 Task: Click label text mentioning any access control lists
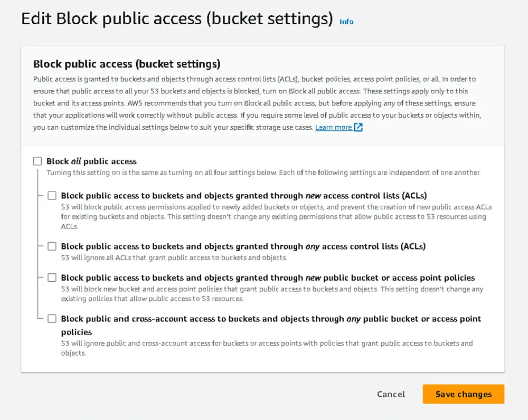click(243, 247)
